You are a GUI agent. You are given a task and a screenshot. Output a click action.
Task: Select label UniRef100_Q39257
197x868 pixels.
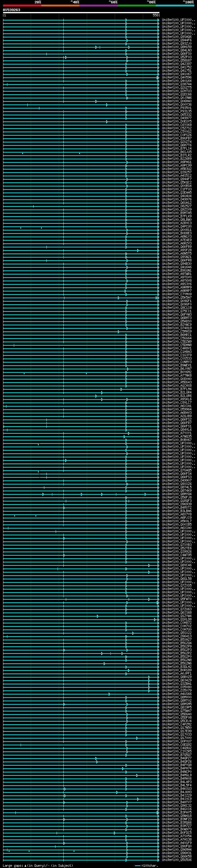pyautogui.click(x=176, y=172)
